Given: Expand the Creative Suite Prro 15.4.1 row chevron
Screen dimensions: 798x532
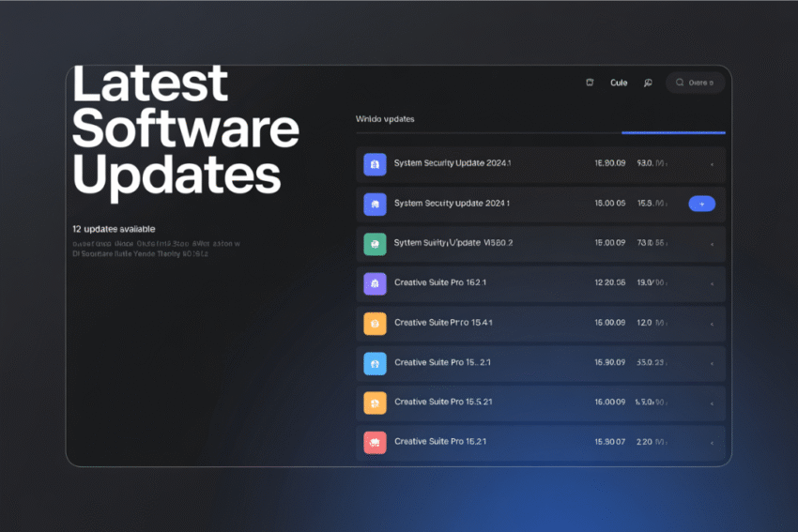Looking at the screenshot, I should (x=712, y=324).
